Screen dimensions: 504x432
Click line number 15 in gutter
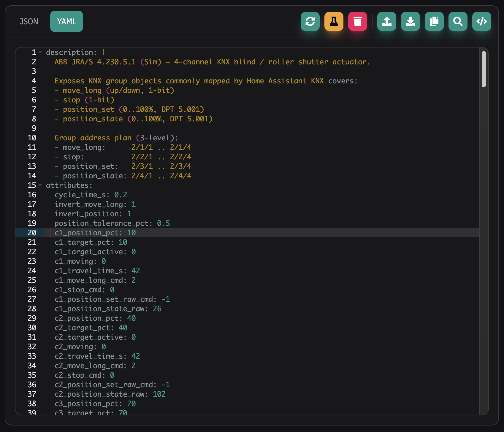point(32,185)
